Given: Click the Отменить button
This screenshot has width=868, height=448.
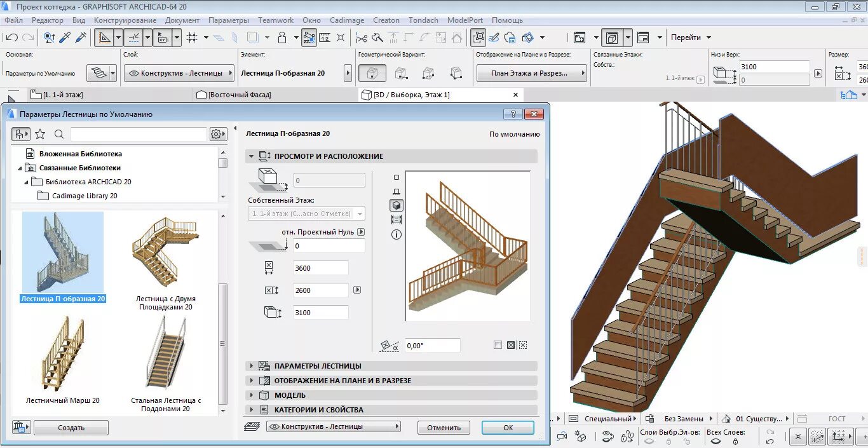Looking at the screenshot, I should tap(444, 428).
